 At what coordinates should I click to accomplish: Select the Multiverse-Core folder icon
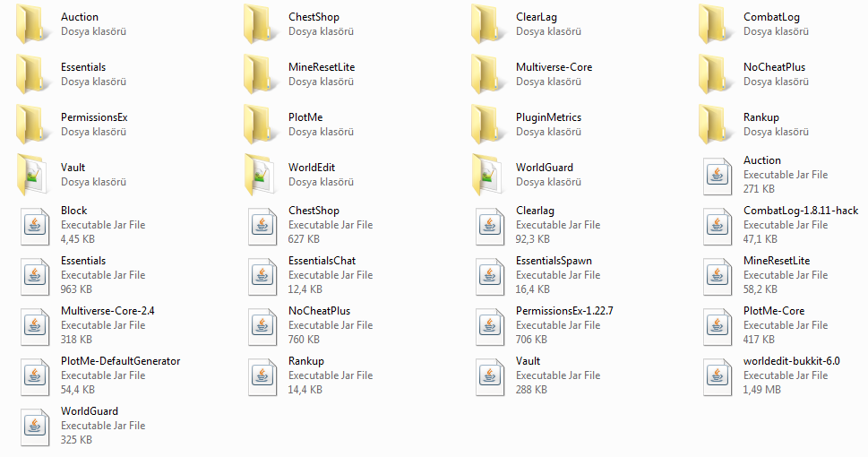(x=486, y=74)
